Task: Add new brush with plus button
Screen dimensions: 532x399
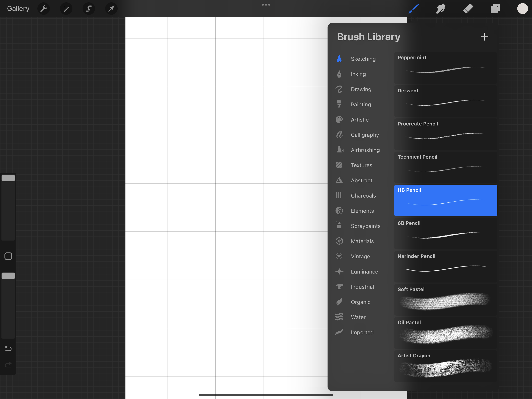Action: click(484, 37)
